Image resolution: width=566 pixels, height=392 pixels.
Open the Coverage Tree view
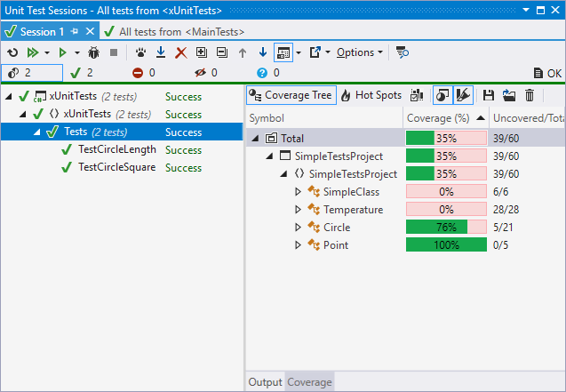coord(291,95)
